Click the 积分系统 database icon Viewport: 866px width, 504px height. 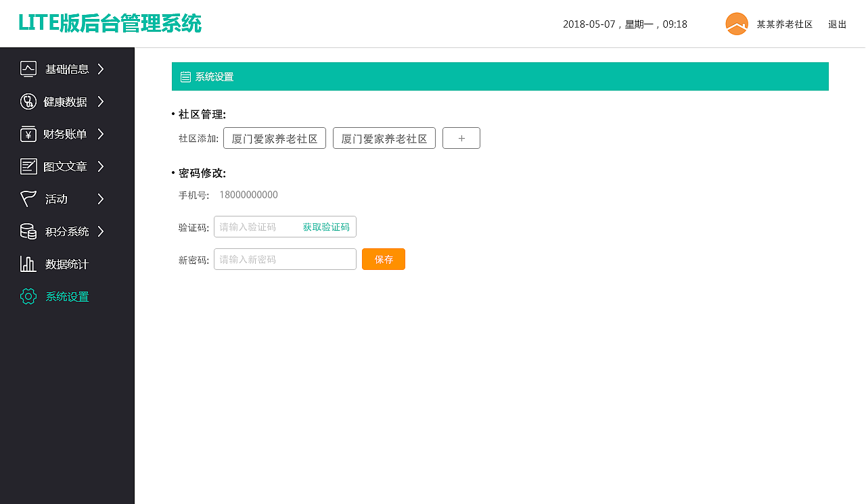point(28,231)
